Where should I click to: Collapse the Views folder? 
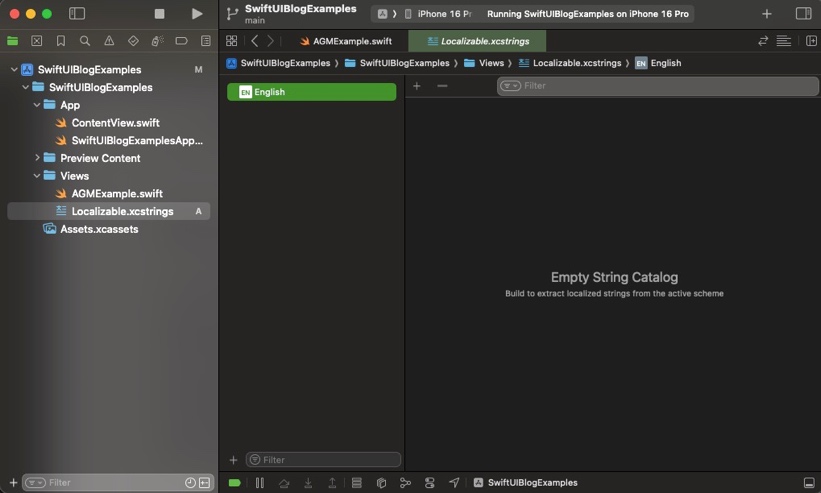37,176
